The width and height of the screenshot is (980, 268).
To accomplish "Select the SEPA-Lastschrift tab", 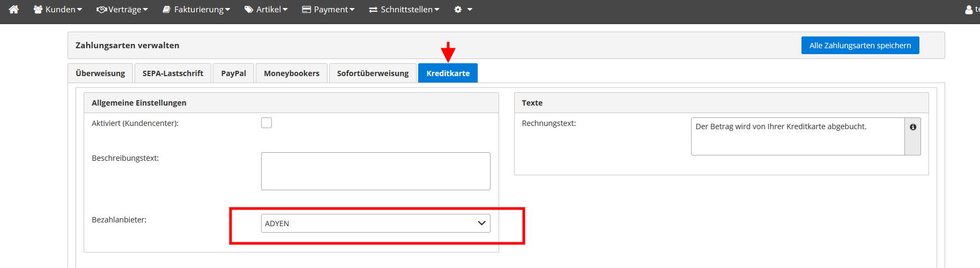I will click(x=173, y=73).
